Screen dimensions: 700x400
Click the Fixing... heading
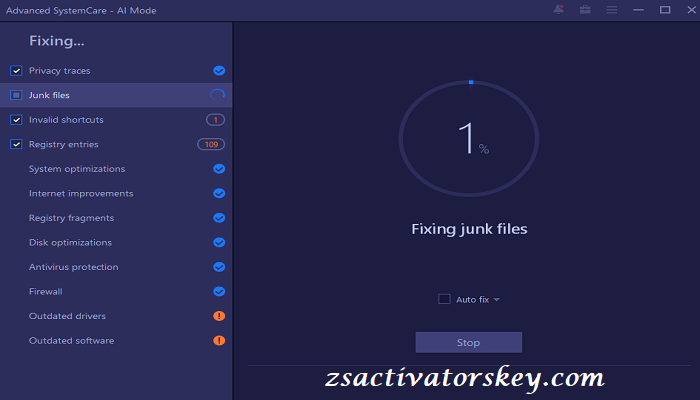pos(57,41)
